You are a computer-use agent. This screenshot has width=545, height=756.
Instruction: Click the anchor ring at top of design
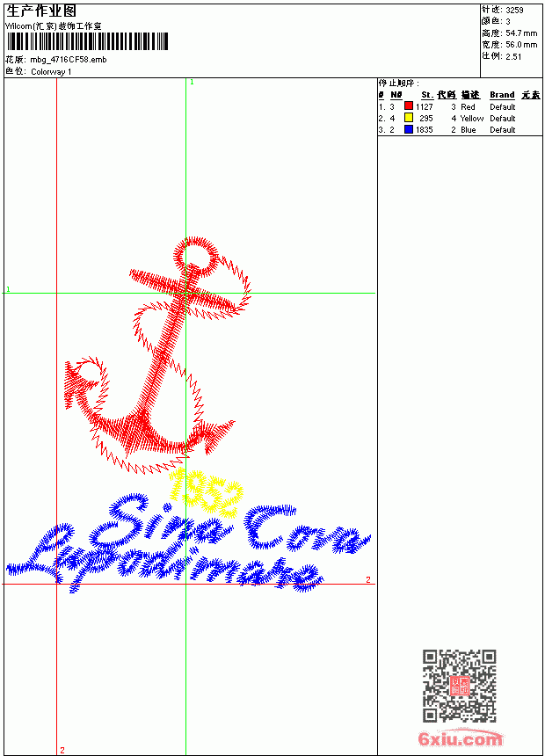pos(196,257)
